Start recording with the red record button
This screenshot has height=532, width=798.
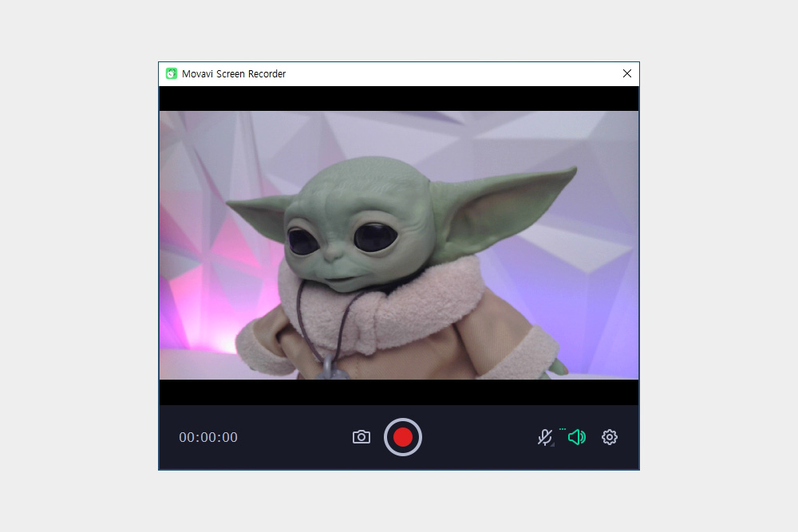coord(402,437)
